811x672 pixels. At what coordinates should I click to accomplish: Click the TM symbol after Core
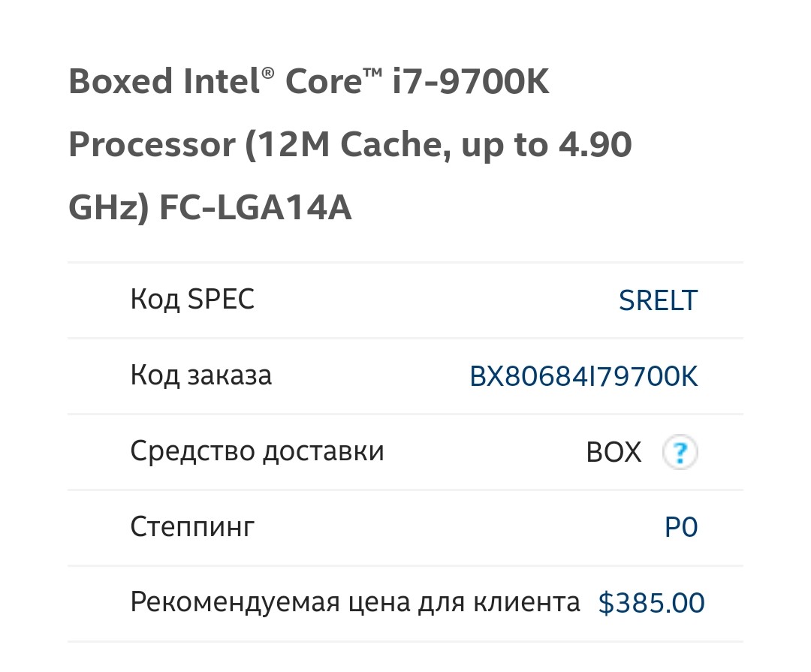click(373, 72)
